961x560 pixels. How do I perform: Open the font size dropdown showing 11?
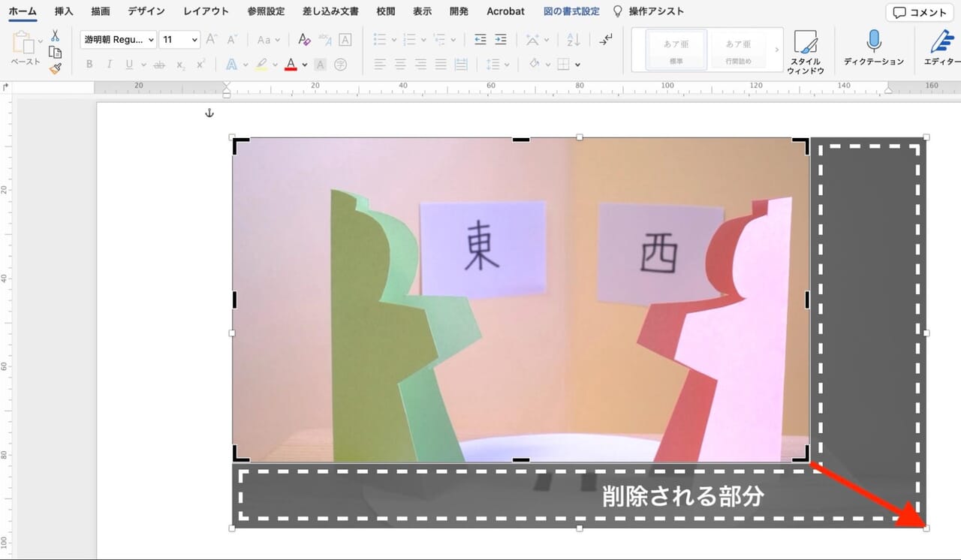(x=179, y=40)
